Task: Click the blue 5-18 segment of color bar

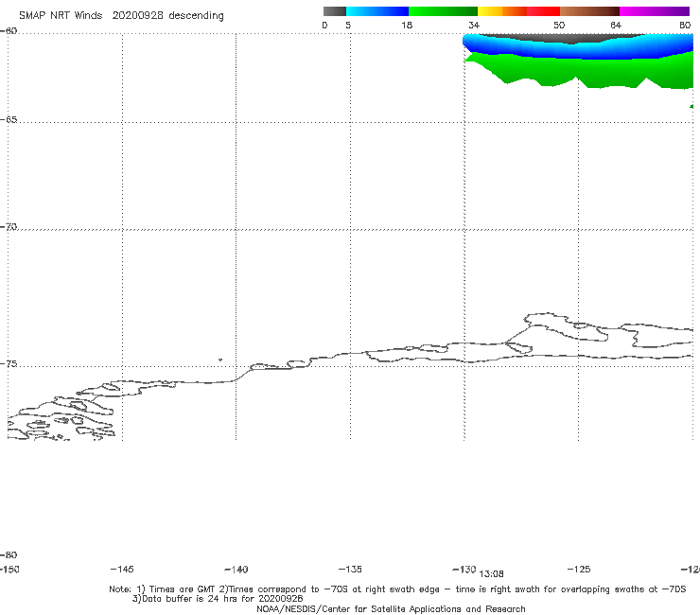Action: [x=377, y=11]
